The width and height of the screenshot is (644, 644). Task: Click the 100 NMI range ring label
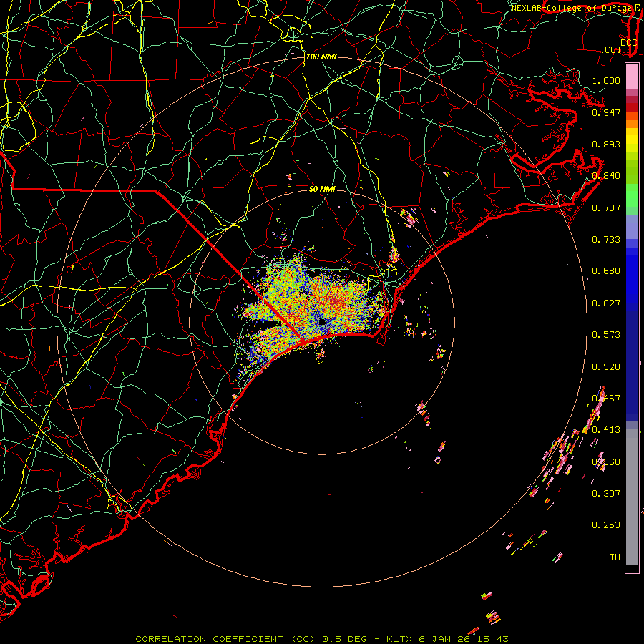321,57
